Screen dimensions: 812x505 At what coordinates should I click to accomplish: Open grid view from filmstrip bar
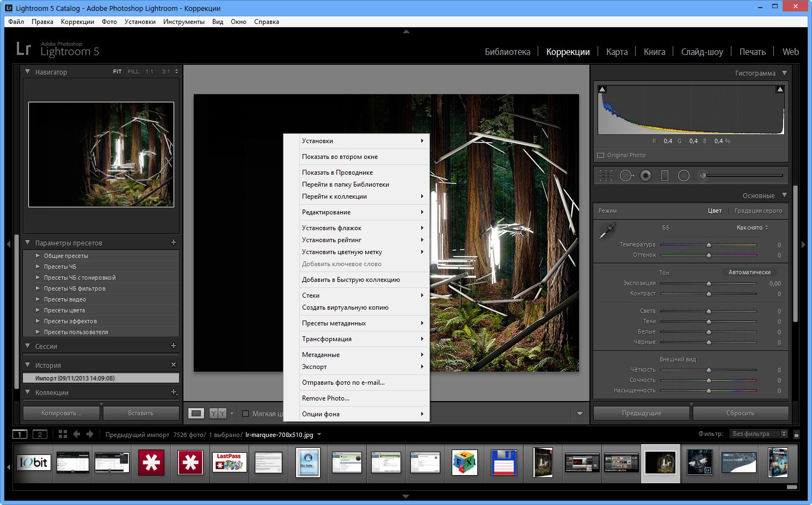(x=63, y=434)
